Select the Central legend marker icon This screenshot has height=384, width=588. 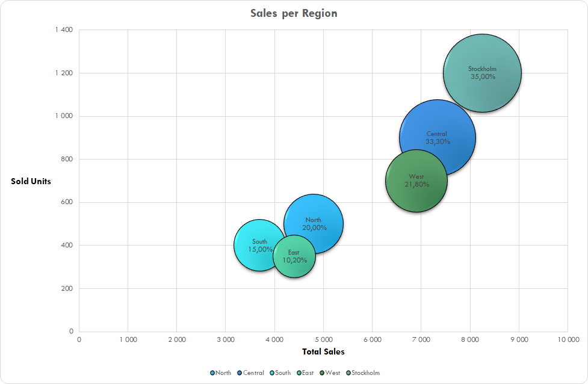(x=240, y=373)
